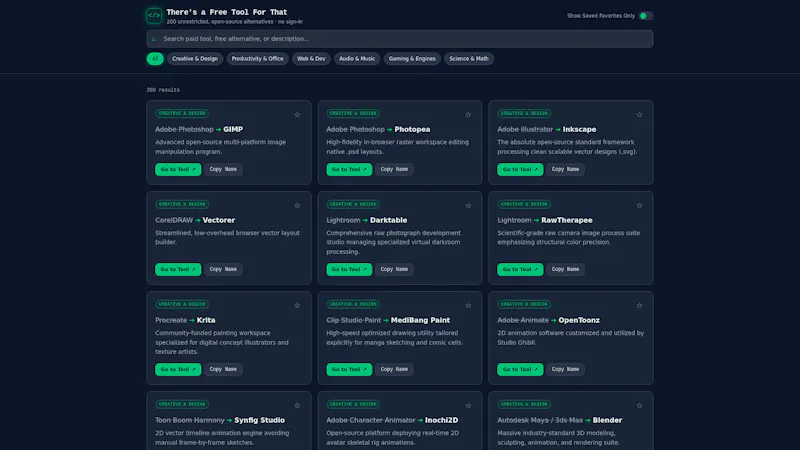Toggle Show Saved Favorites Only switch
800x450 pixels.
(x=645, y=16)
